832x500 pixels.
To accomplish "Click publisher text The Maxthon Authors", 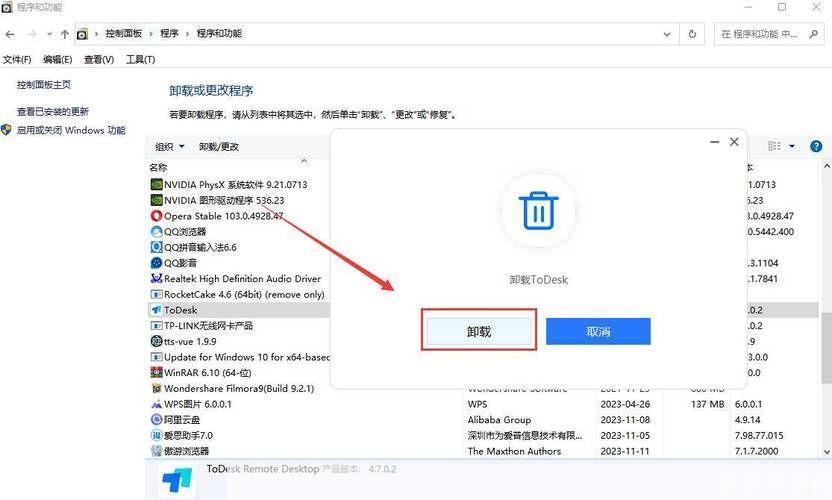I will click(x=514, y=451).
